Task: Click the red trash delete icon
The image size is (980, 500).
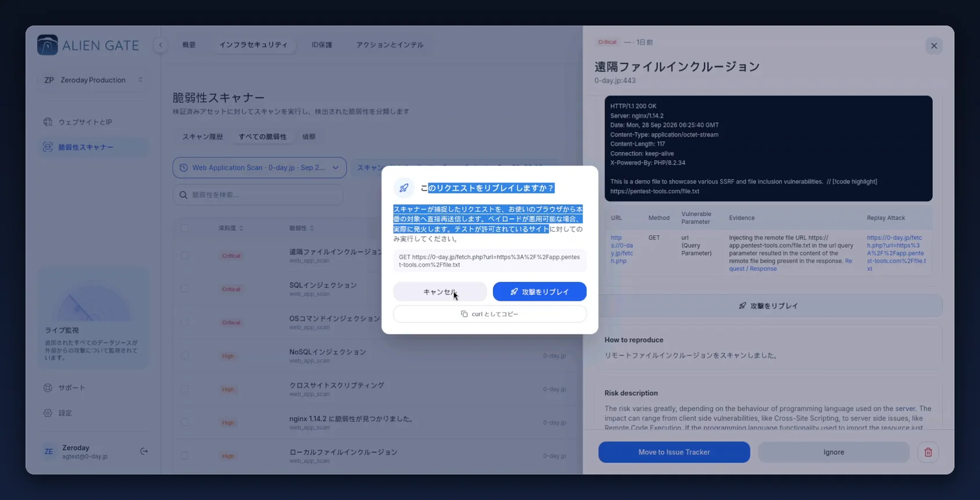Action: (x=928, y=452)
